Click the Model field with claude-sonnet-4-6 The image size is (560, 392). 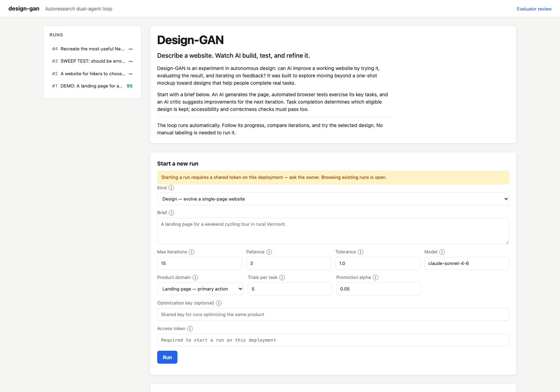pyautogui.click(x=467, y=263)
